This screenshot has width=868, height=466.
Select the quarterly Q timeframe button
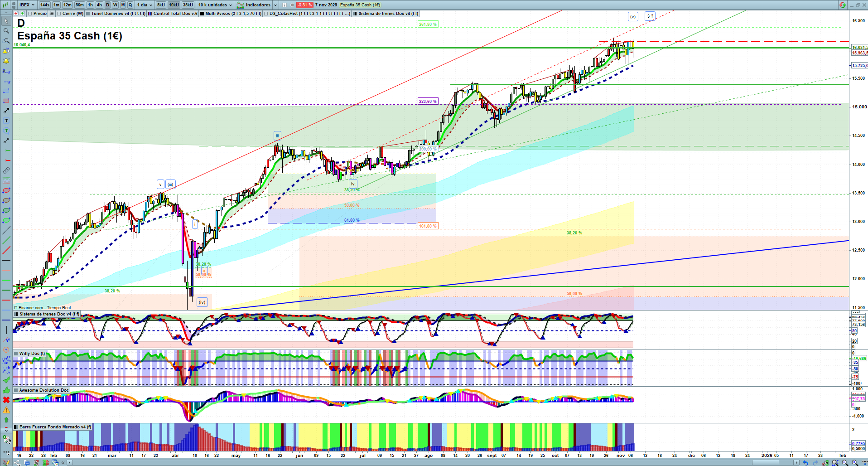point(130,5)
